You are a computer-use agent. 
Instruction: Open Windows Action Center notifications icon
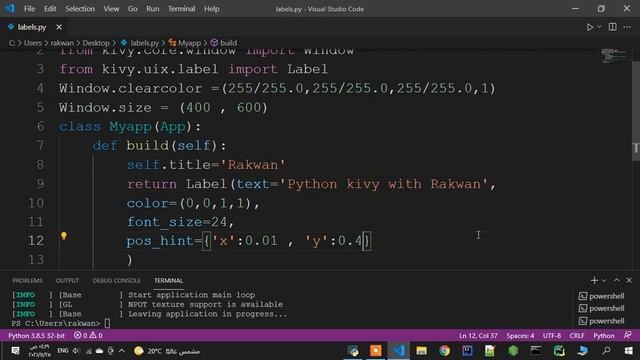pyautogui.click(x=16, y=351)
